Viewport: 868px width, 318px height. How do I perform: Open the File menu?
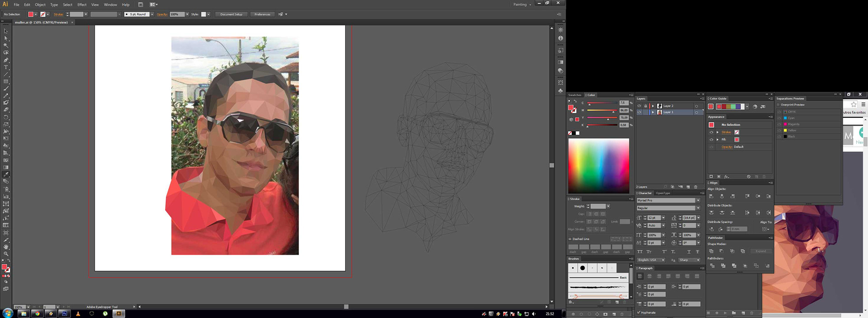tap(16, 5)
